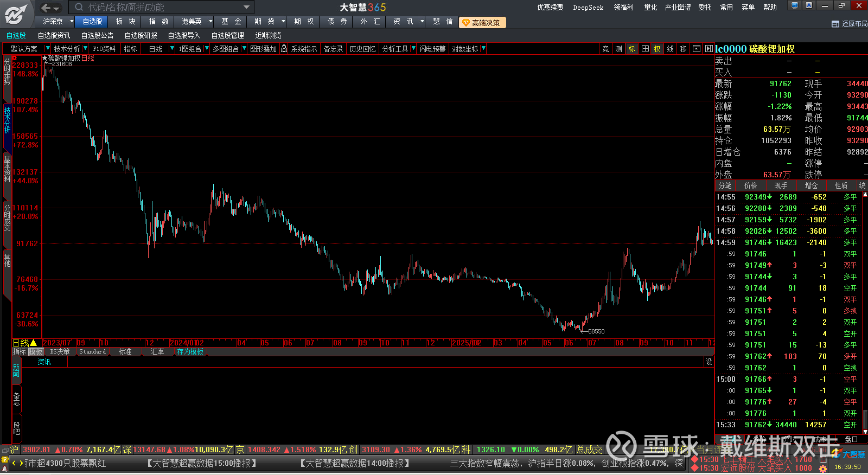868x475 pixels.
Task: Click the panel collapse-up toolbar icon
Action: pyautogui.click(x=697, y=49)
